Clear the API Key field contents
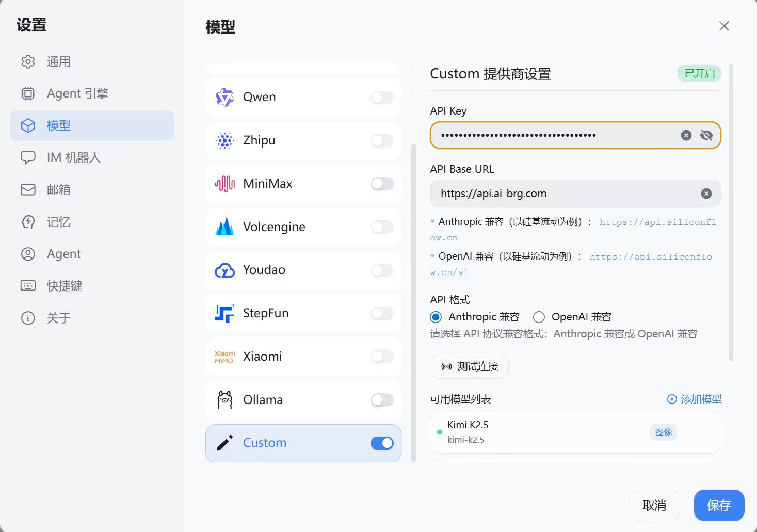The image size is (757, 532). (686, 135)
